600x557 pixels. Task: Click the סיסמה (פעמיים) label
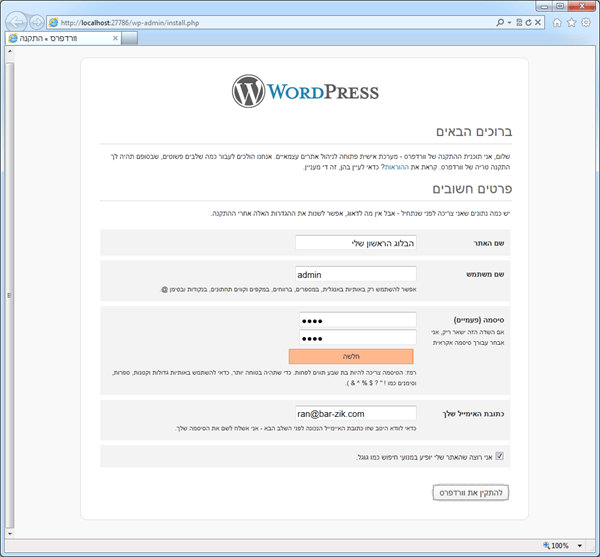pyautogui.click(x=479, y=320)
